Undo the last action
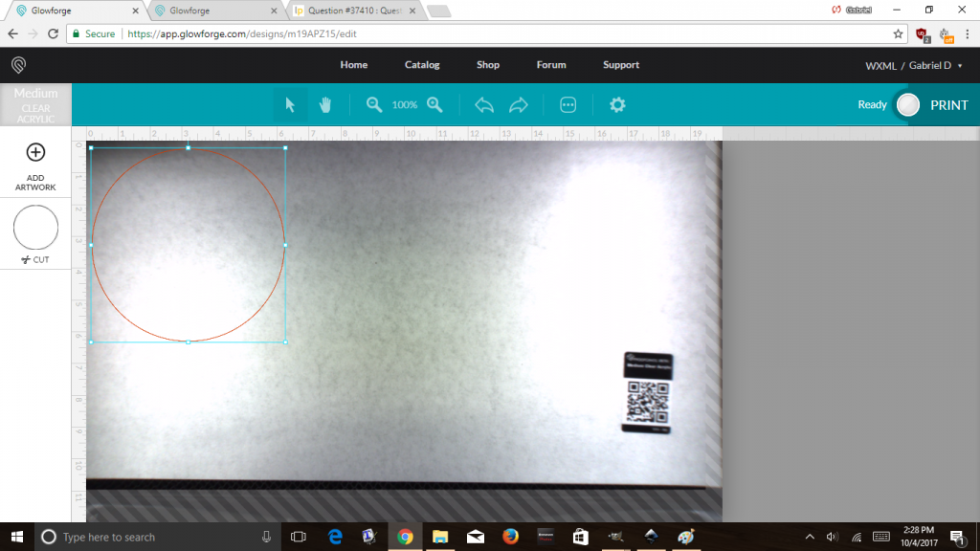Viewport: 980px width, 551px height. [484, 105]
